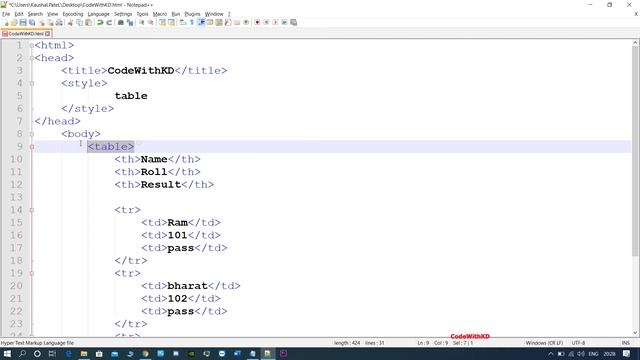Click the Stop Recording macro icon
640x360 pixels.
[x=266, y=22]
